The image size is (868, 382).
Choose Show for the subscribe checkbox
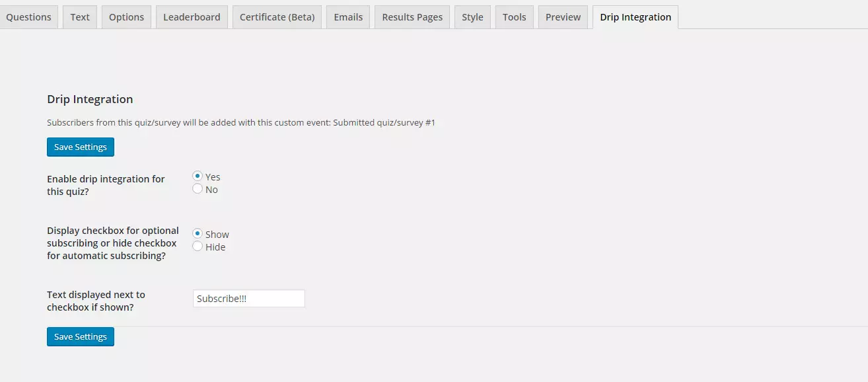point(198,234)
